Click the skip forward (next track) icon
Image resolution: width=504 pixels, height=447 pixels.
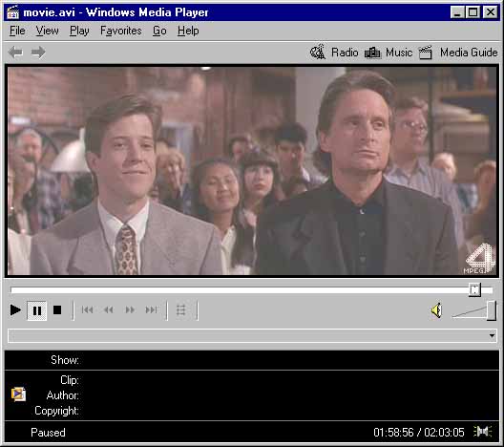(x=151, y=310)
